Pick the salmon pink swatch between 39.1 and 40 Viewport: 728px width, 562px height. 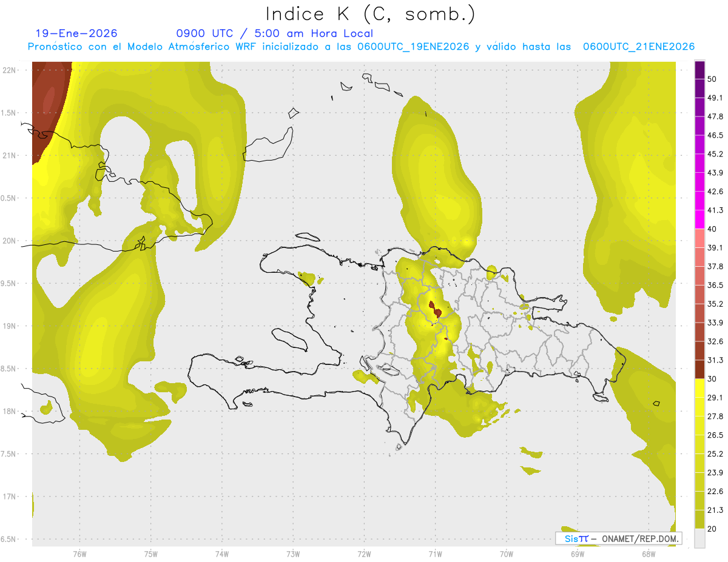point(699,238)
